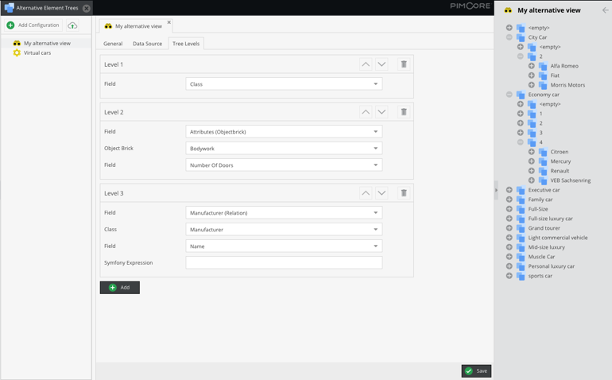Close the Alternative Element Trees tab

(x=87, y=8)
